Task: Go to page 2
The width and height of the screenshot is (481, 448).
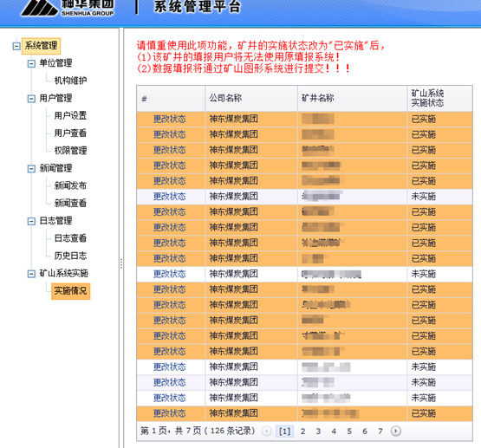Action: coord(302,432)
